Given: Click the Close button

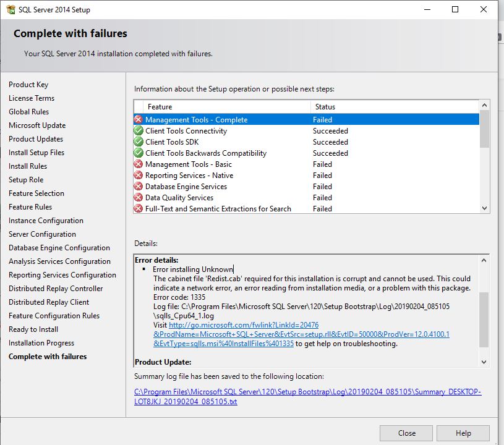Looking at the screenshot, I should [x=406, y=433].
